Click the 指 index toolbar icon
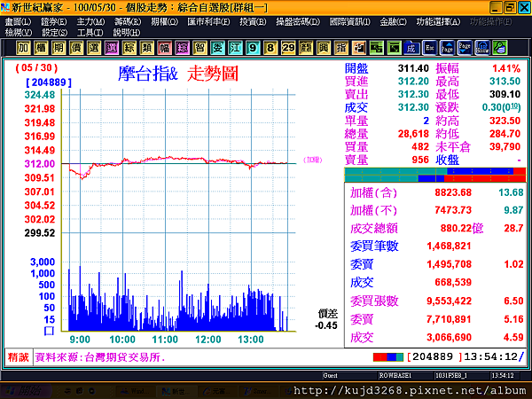Viewport: 532px width, 399px height. (x=341, y=48)
